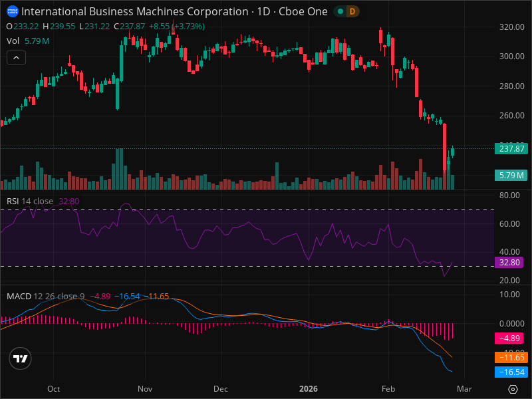Click the open value O233.22 in legend
This screenshot has height=399, width=532.
[23, 26]
